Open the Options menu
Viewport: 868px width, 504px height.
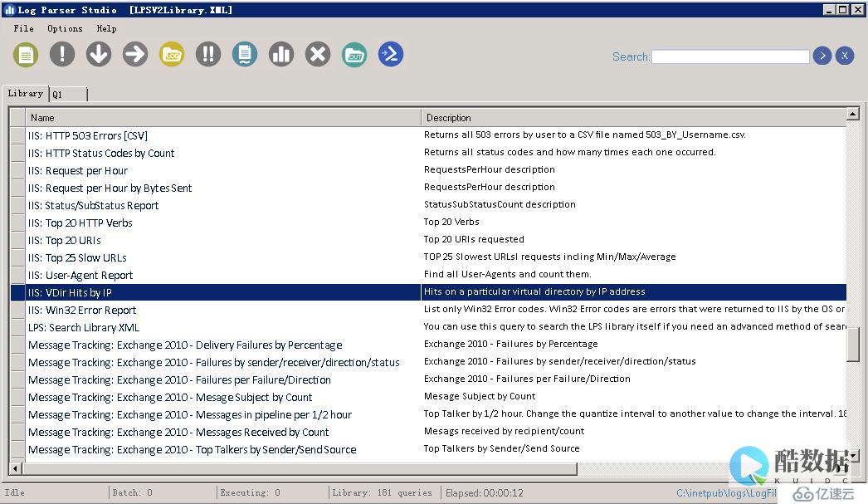[x=65, y=28]
